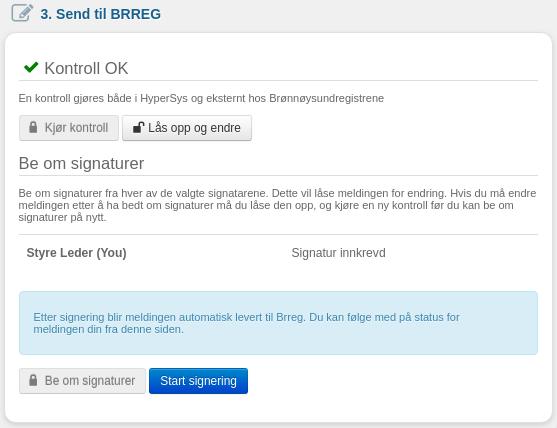Click the paragraph explaining signature requests
Viewport: 557px width, 428px height.
pos(277,205)
